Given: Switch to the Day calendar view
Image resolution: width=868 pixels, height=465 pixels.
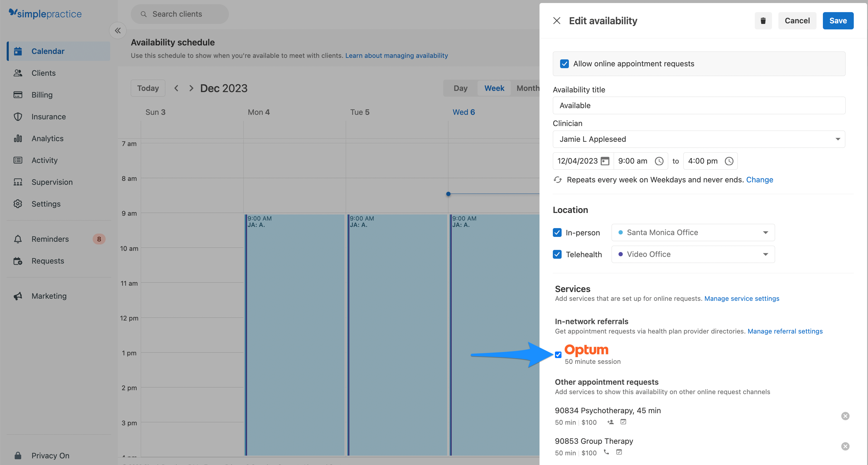Looking at the screenshot, I should pos(460,88).
